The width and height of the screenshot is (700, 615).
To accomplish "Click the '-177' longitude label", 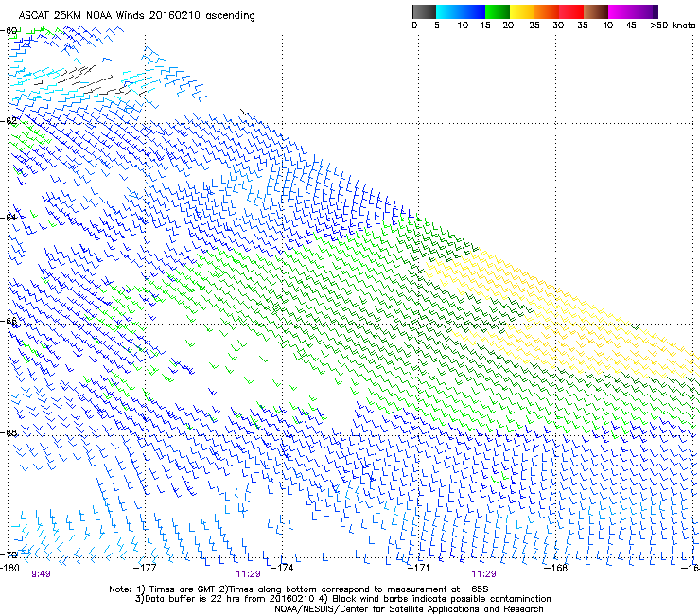I will click(x=145, y=568).
